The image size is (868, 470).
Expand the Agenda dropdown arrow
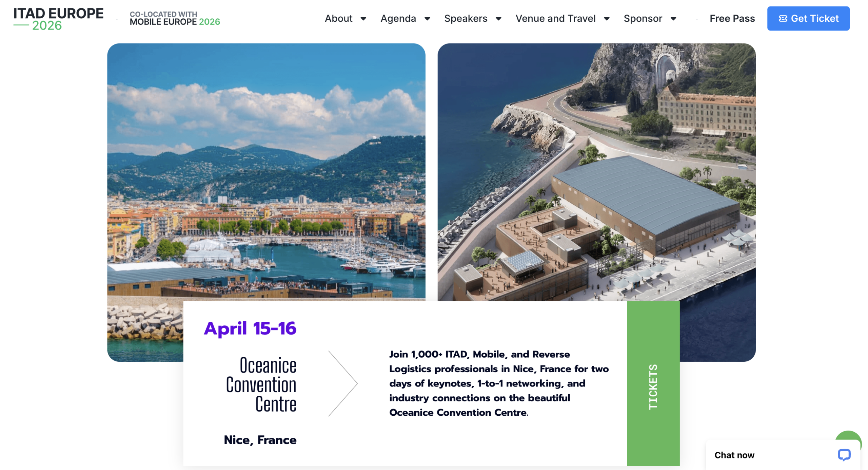tap(427, 19)
